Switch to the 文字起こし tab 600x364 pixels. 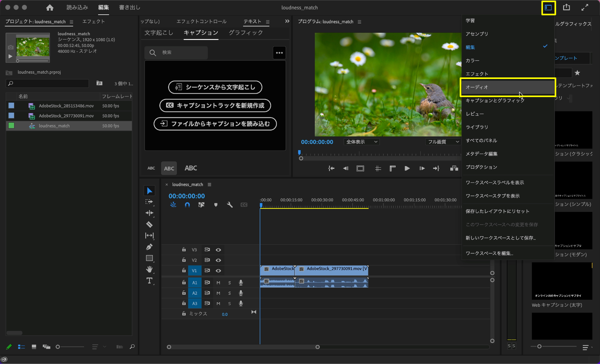[x=159, y=33]
